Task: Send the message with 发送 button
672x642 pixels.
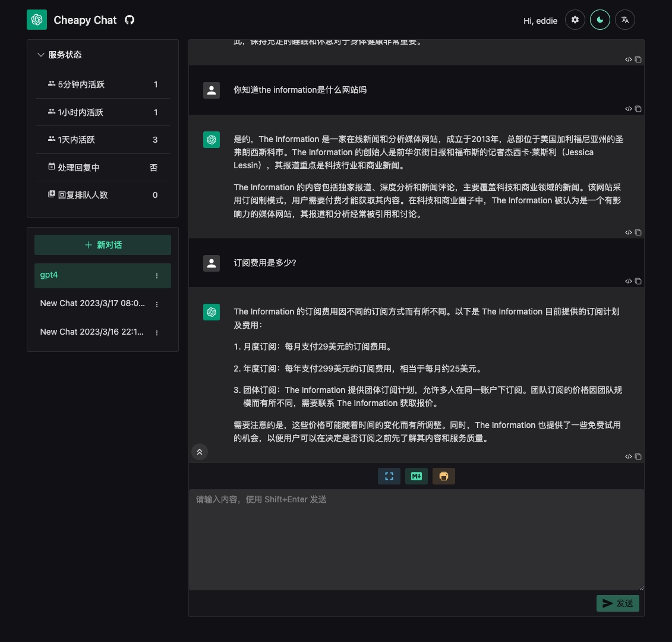Action: tap(618, 603)
